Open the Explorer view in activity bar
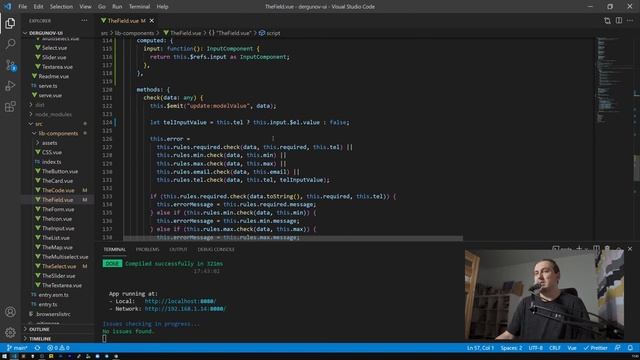The height and width of the screenshot is (360, 640). [x=10, y=23]
